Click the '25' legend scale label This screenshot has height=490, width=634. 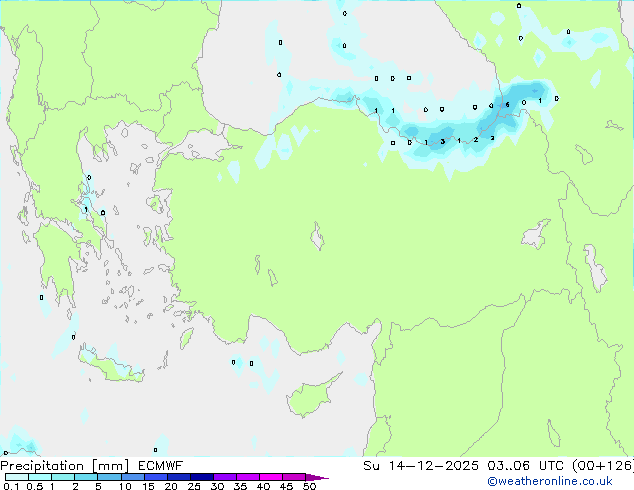(194, 486)
